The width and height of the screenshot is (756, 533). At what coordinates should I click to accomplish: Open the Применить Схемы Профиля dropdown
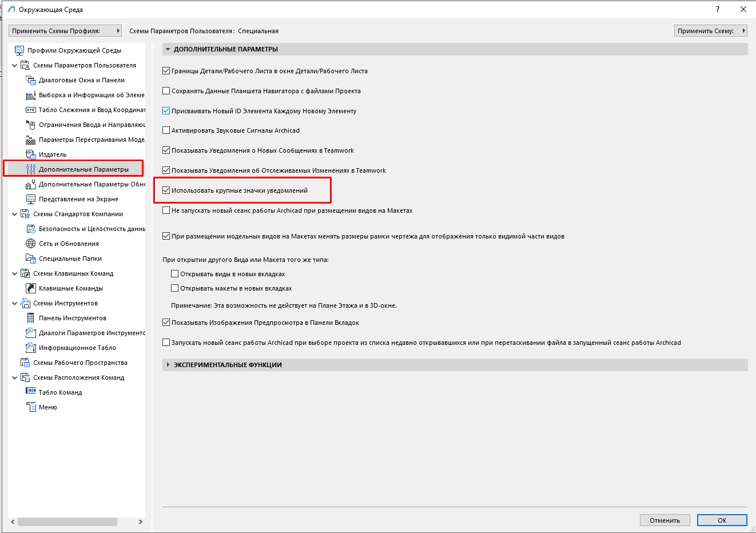pyautogui.click(x=66, y=31)
